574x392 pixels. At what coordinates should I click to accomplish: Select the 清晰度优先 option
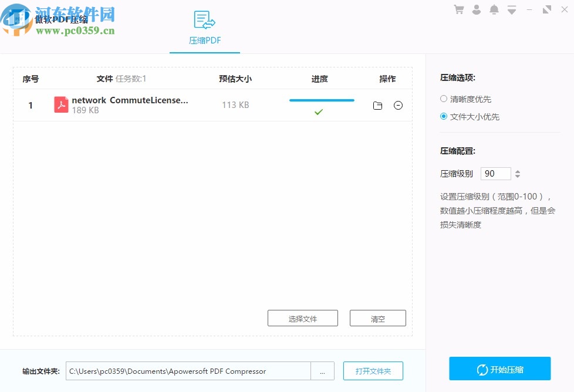pyautogui.click(x=444, y=99)
